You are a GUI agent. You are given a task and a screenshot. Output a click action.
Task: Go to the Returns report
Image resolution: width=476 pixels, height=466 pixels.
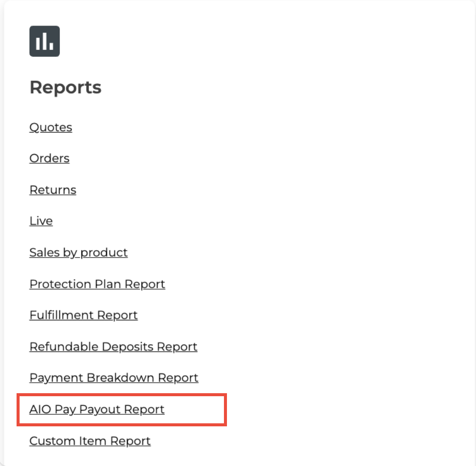53,190
